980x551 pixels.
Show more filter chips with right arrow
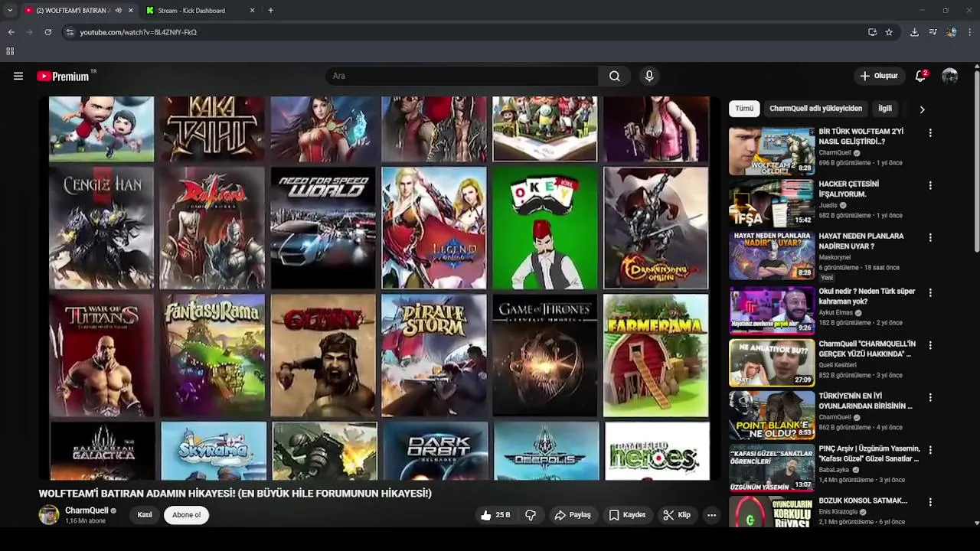tap(922, 109)
